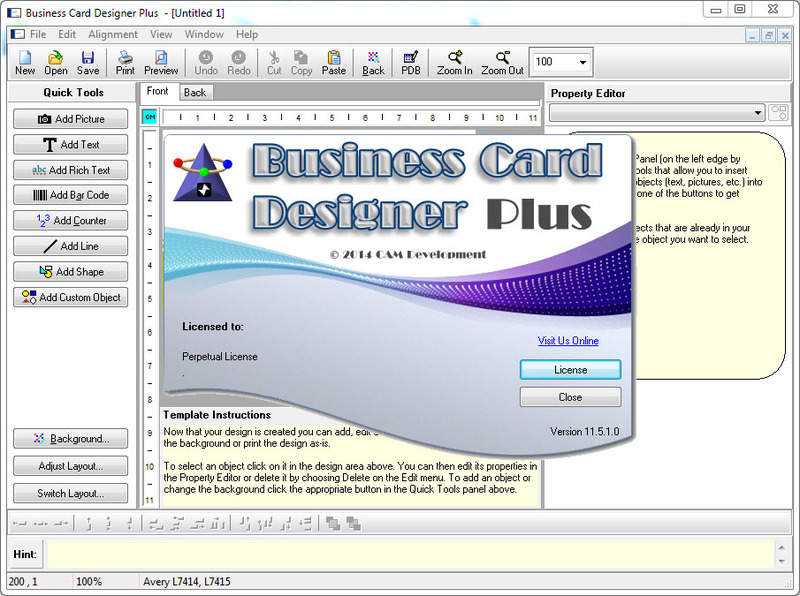Click the Hint box scroll down arrow
The width and height of the screenshot is (800, 596).
point(782,561)
